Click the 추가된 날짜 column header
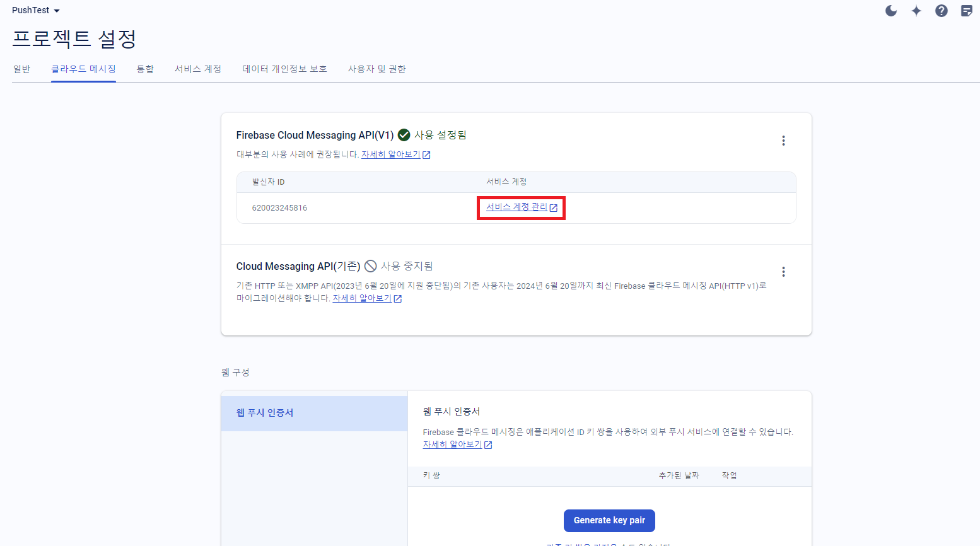Screen dimensions: 980x546 [679, 475]
